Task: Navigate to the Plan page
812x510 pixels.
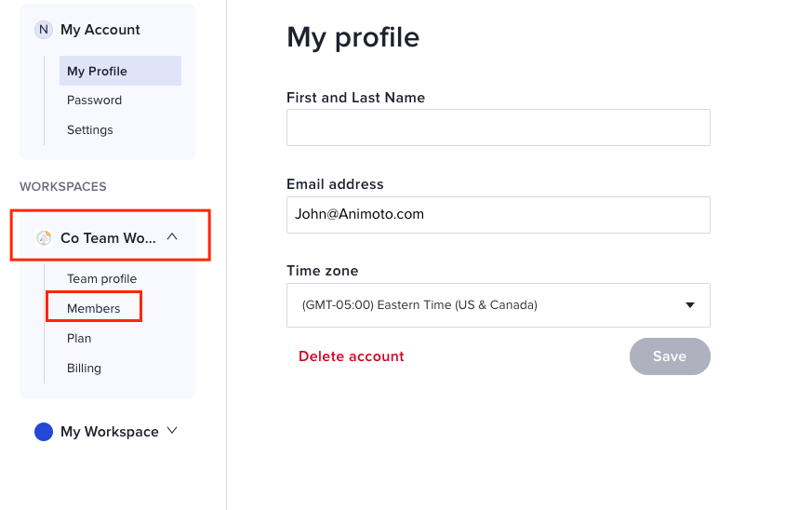Action: point(79,338)
